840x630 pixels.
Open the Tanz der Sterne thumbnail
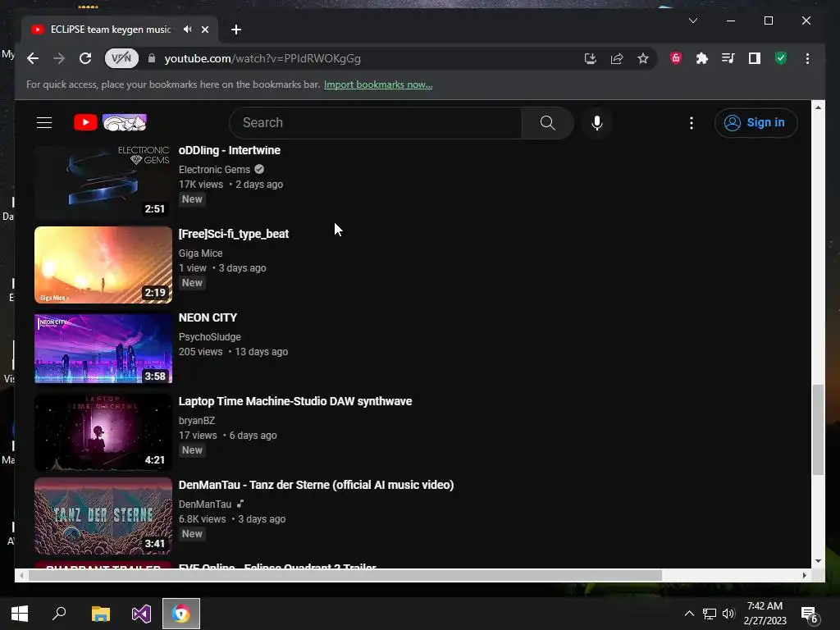(103, 516)
